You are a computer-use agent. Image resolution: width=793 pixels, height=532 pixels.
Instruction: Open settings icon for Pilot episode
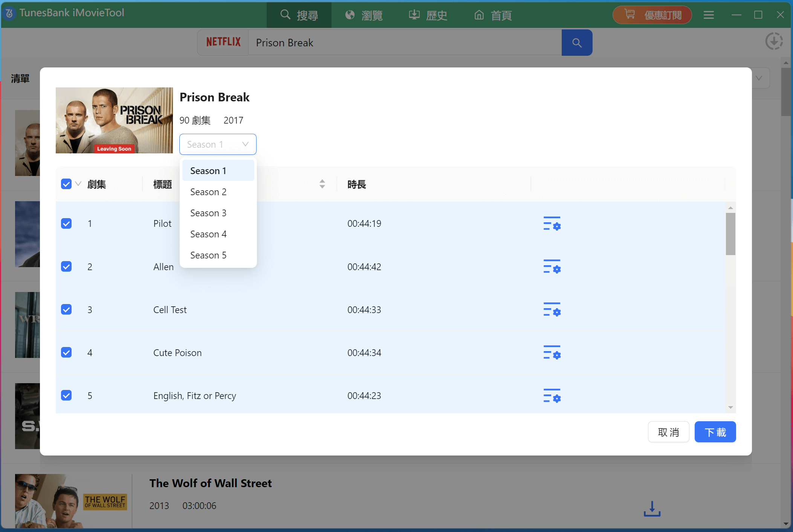click(552, 223)
